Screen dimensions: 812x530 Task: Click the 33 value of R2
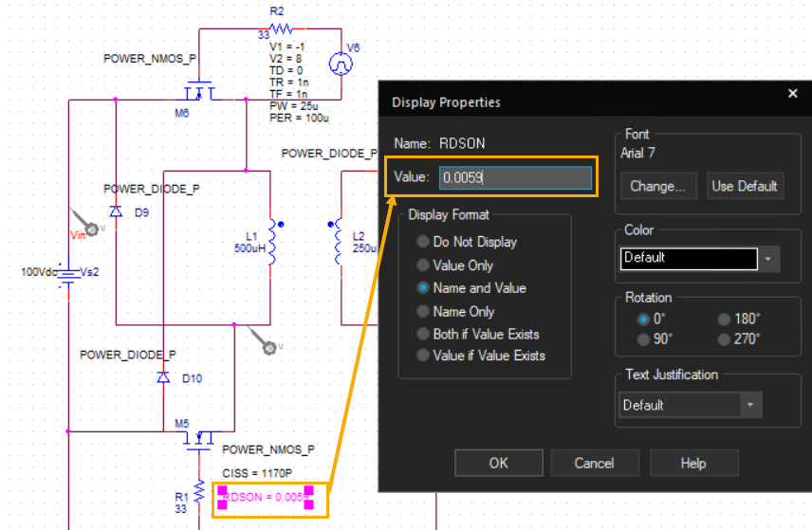[x=264, y=35]
